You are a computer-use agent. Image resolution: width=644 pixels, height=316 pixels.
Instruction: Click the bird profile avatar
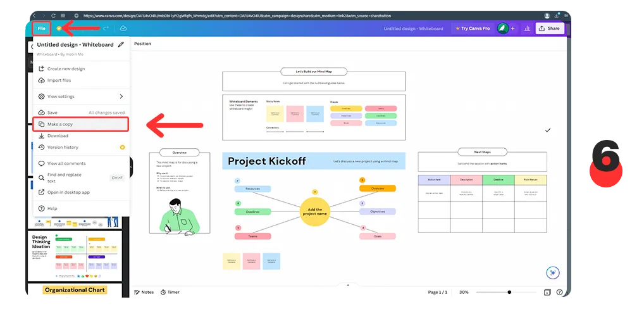[x=502, y=28]
